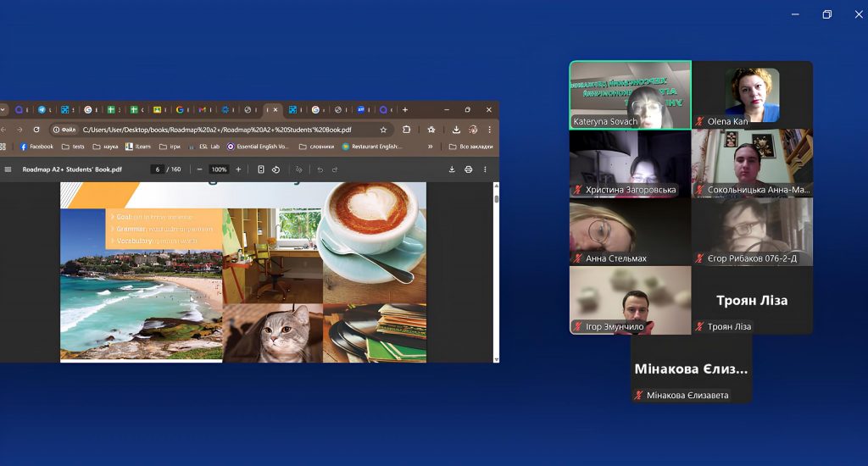868x466 pixels.
Task: Open the PDF viewer more actions menu
Action: point(485,169)
